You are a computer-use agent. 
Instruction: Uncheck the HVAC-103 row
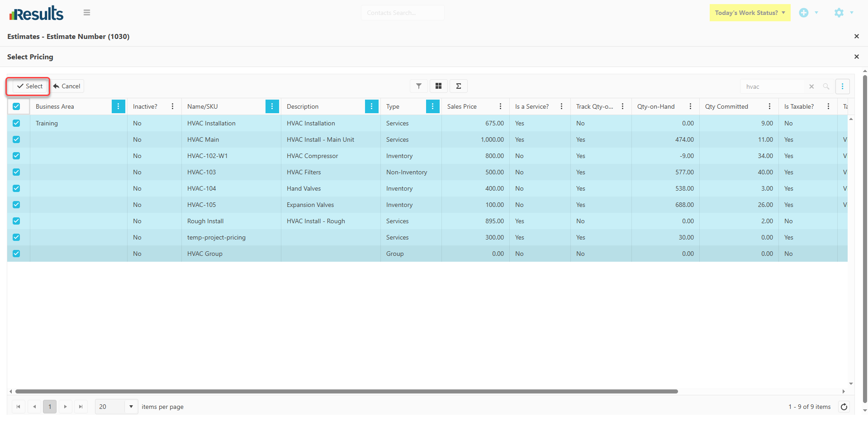pyautogui.click(x=16, y=172)
